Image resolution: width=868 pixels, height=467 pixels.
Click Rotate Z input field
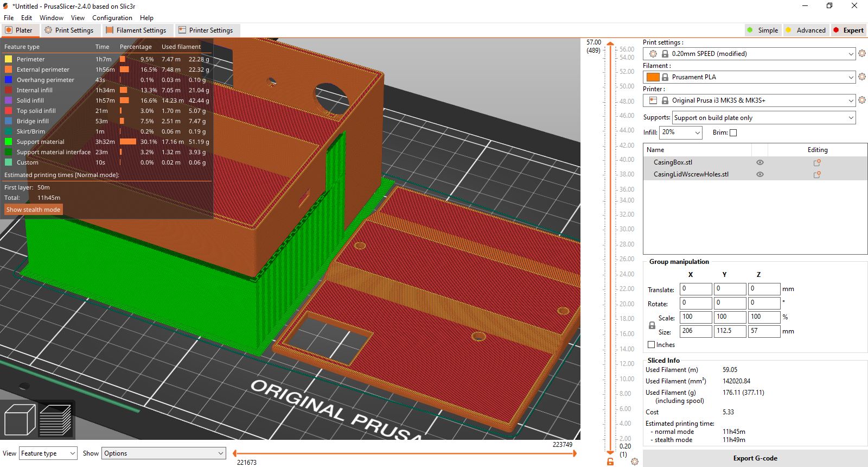pyautogui.click(x=764, y=303)
